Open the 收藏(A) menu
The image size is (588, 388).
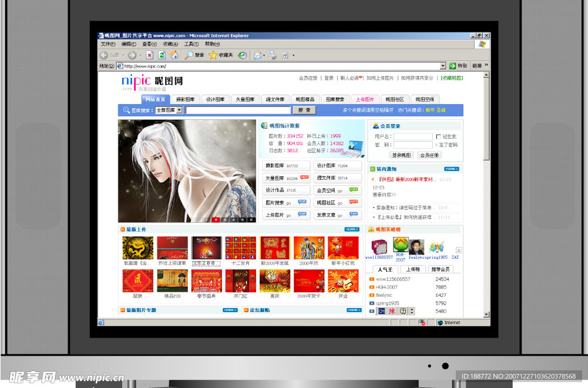[x=170, y=44]
